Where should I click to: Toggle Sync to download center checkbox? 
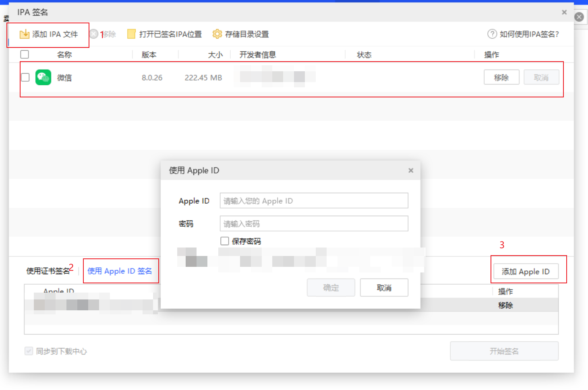(29, 351)
